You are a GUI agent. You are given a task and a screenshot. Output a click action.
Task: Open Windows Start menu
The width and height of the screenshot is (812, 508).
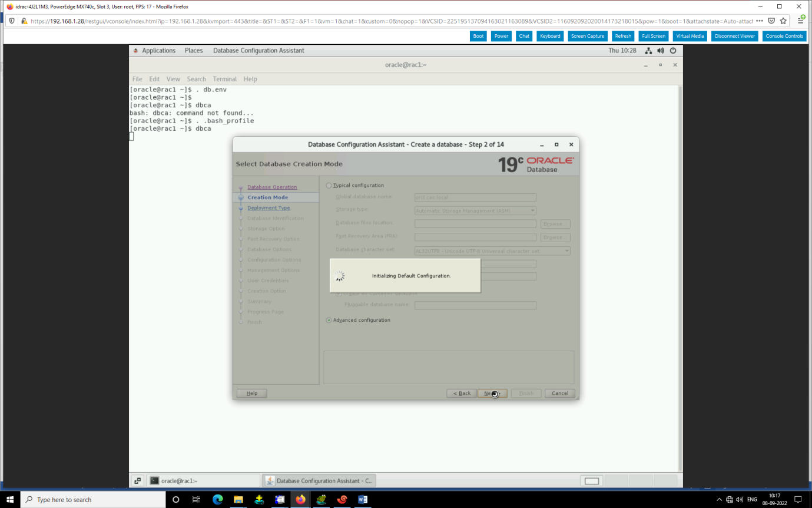[10, 499]
